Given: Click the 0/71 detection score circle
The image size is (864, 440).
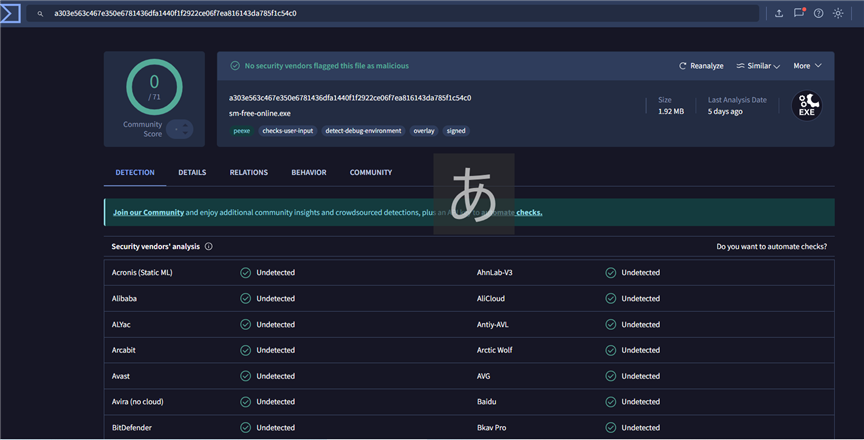Looking at the screenshot, I should click(x=154, y=87).
